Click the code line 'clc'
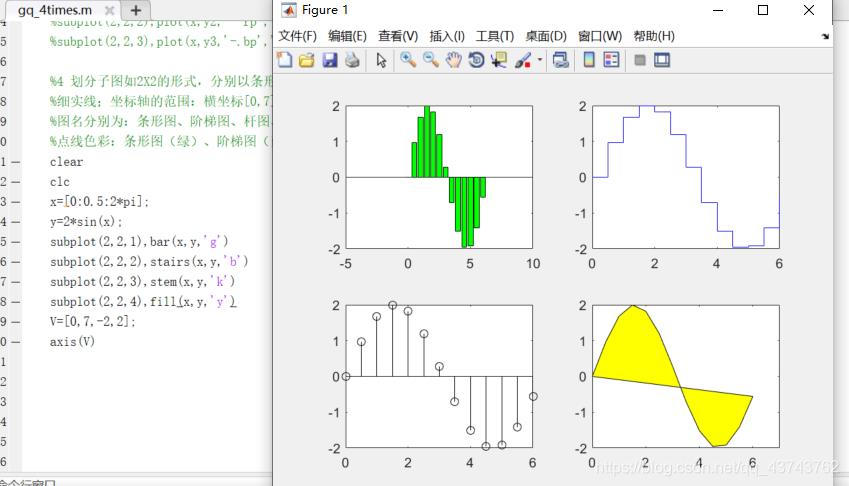 (x=60, y=182)
